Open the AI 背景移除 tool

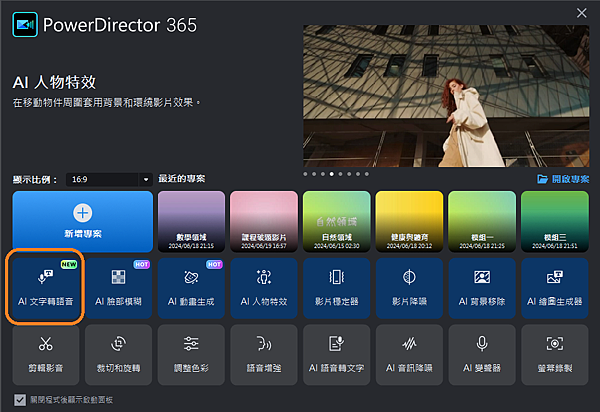[482, 288]
